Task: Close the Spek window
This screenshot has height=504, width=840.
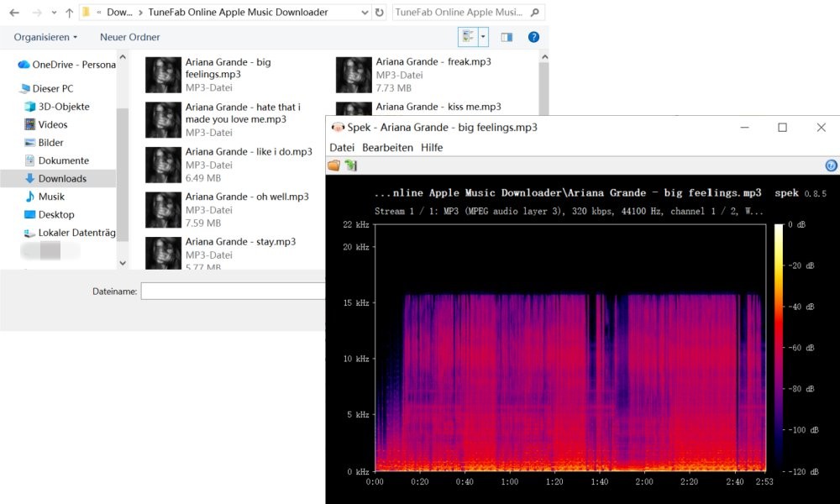Action: click(x=821, y=128)
